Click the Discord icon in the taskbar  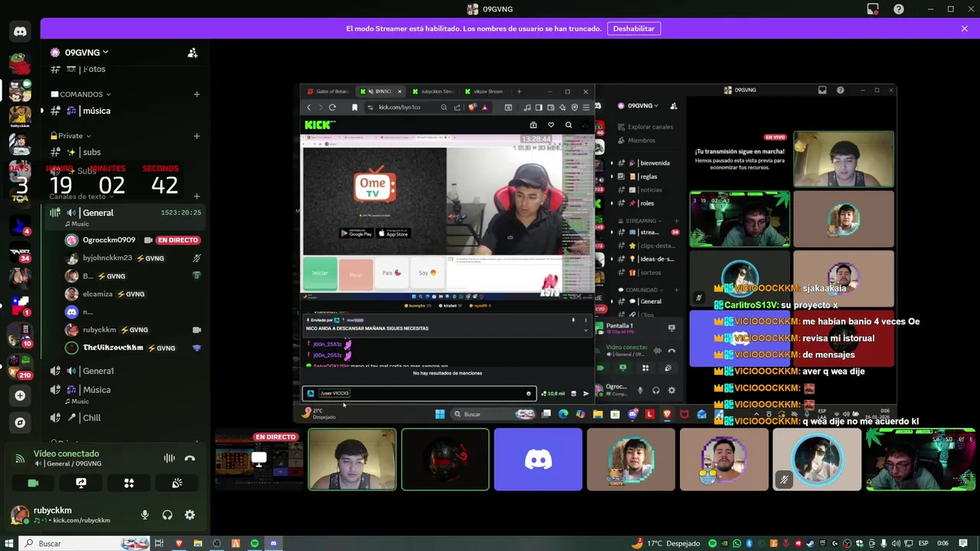click(273, 543)
